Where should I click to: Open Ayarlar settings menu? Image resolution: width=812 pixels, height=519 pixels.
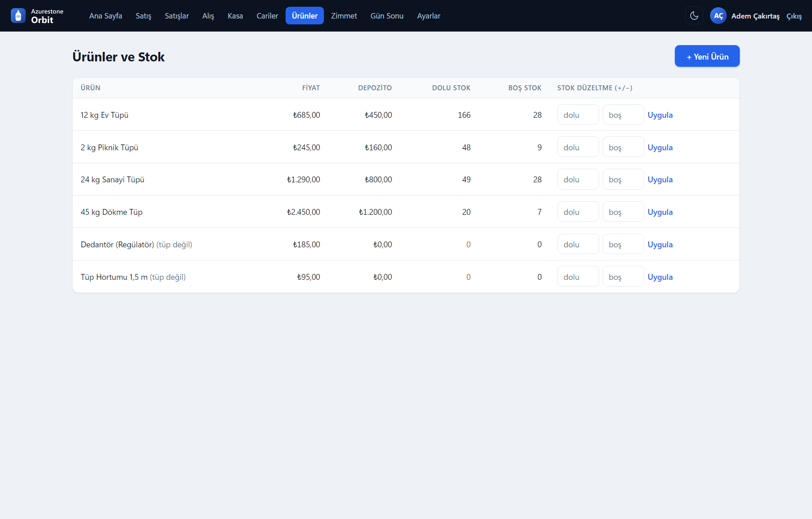click(x=429, y=16)
